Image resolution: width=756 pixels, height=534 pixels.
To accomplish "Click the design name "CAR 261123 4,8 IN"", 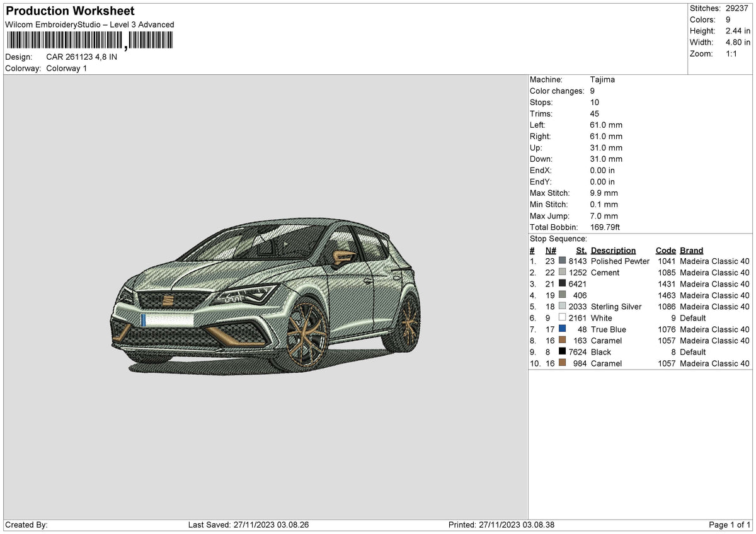I will coord(82,57).
